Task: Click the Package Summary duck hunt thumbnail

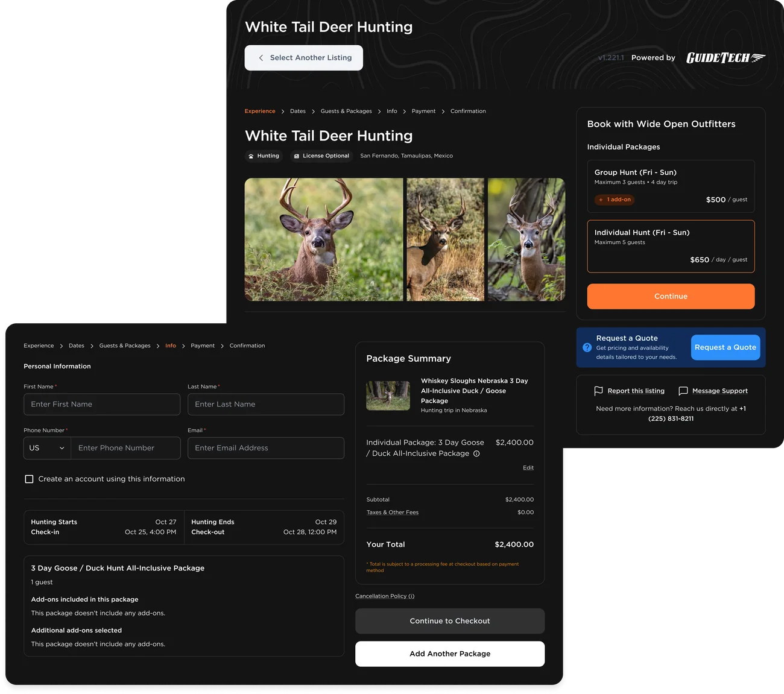Action: click(388, 396)
